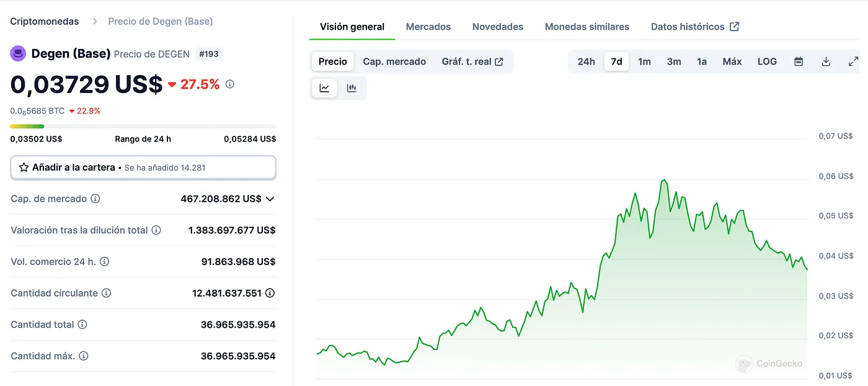Open info icon next to Cantidad total
Screen dimensions: 868x386
coord(82,325)
